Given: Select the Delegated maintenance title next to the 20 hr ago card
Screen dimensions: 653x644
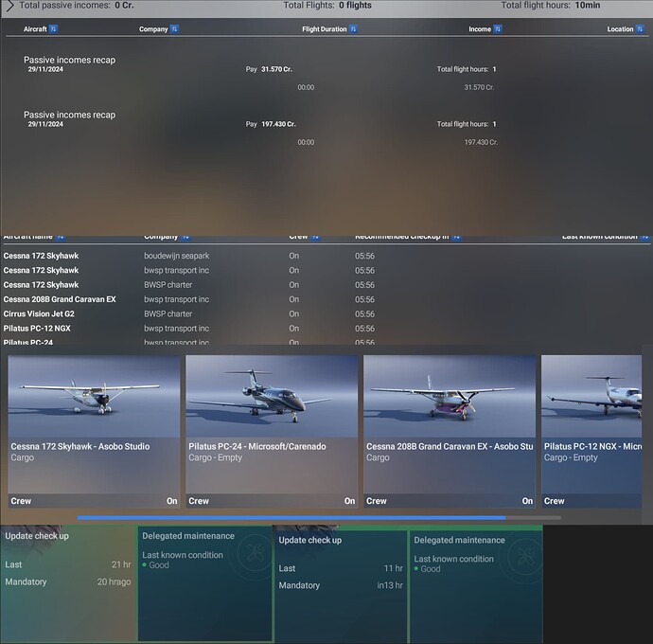Looking at the screenshot, I should [188, 536].
